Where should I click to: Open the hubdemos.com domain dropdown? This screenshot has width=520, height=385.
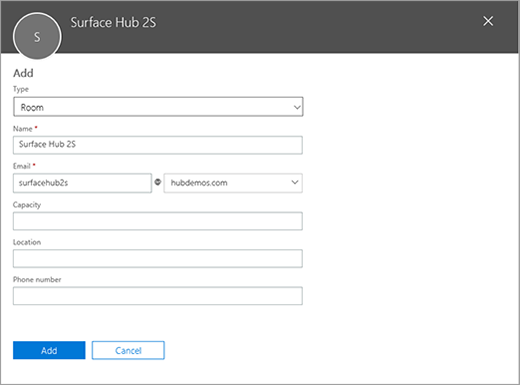click(x=233, y=183)
